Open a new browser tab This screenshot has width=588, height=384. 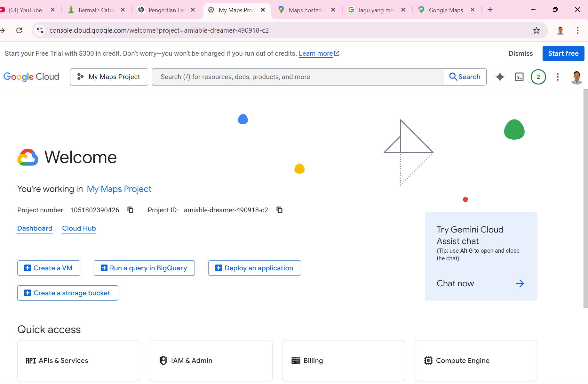[x=490, y=10]
